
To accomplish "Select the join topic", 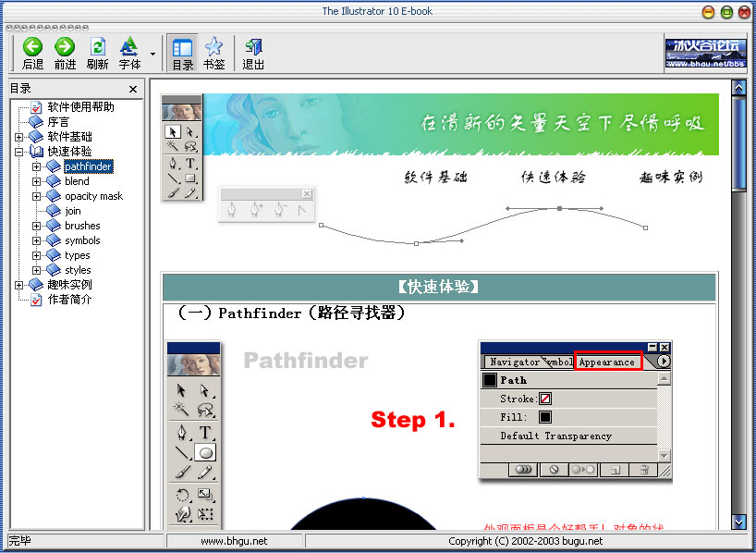I will 73,211.
